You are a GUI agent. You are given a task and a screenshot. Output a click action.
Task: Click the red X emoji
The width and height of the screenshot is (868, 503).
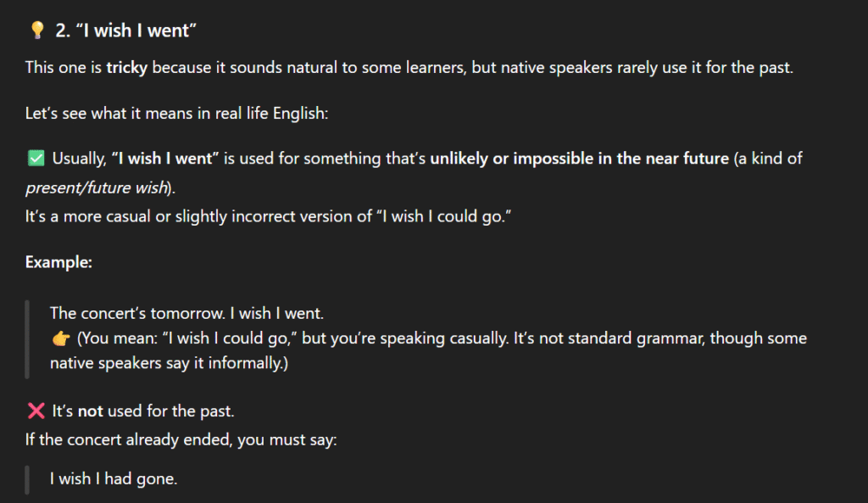tap(36, 411)
